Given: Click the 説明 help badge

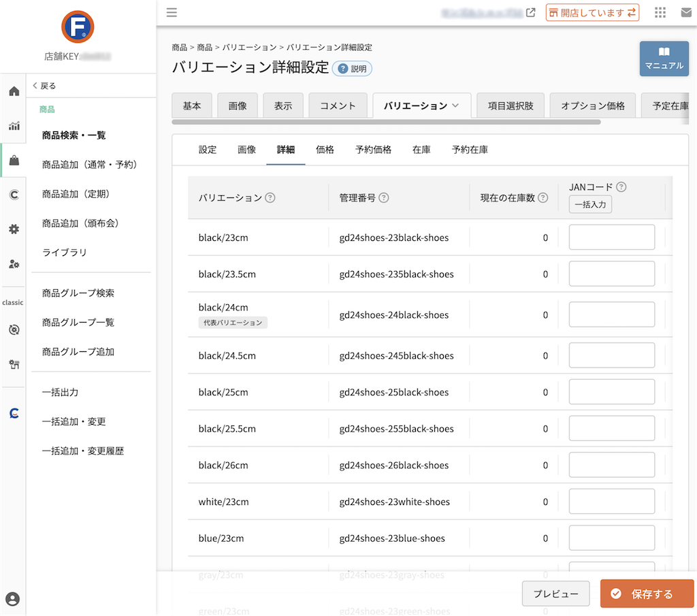Looking at the screenshot, I should pos(352,69).
